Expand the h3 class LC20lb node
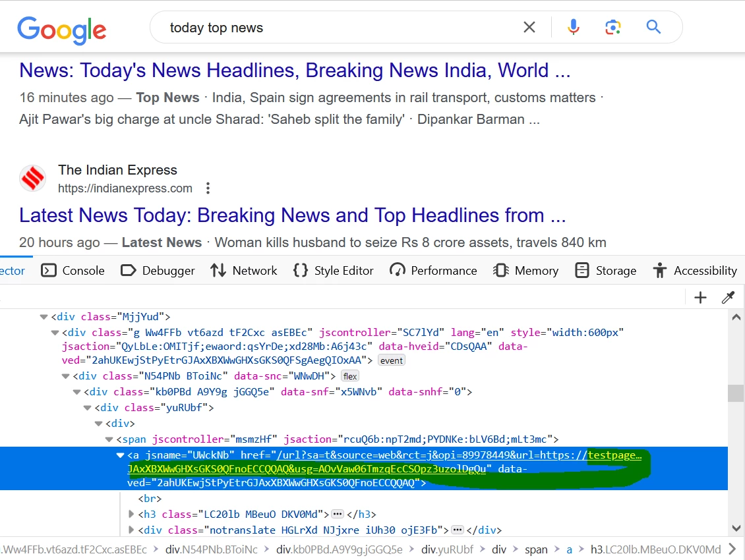 [131, 515]
